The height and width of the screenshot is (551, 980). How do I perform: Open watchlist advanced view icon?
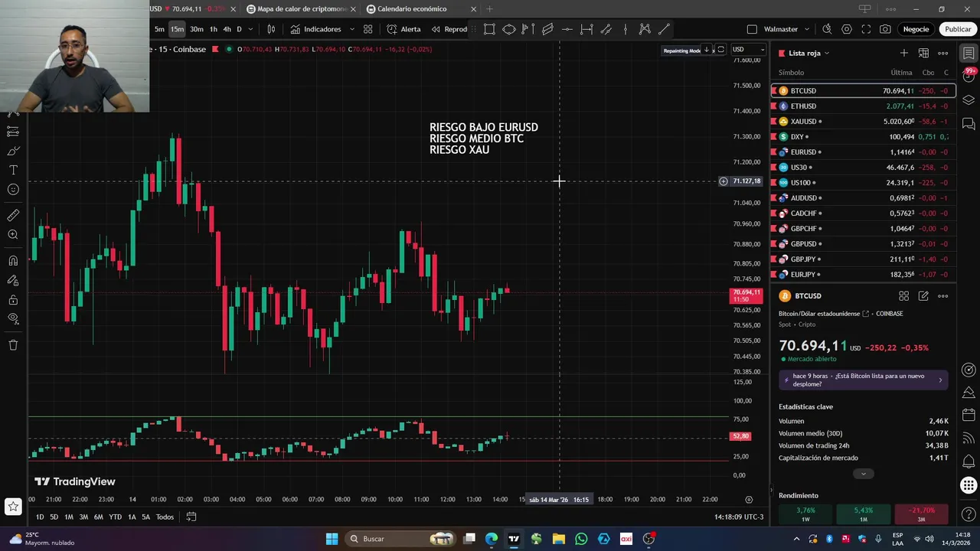tap(923, 53)
